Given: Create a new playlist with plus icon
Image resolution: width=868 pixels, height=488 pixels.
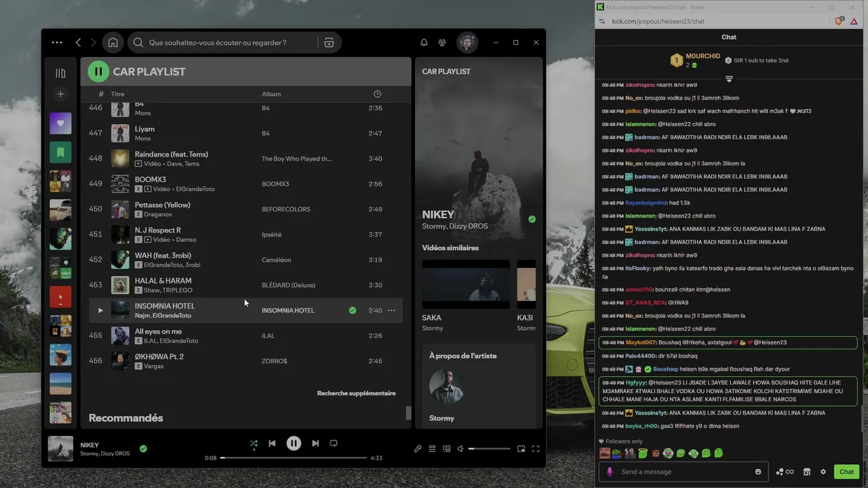Looking at the screenshot, I should pyautogui.click(x=60, y=94).
